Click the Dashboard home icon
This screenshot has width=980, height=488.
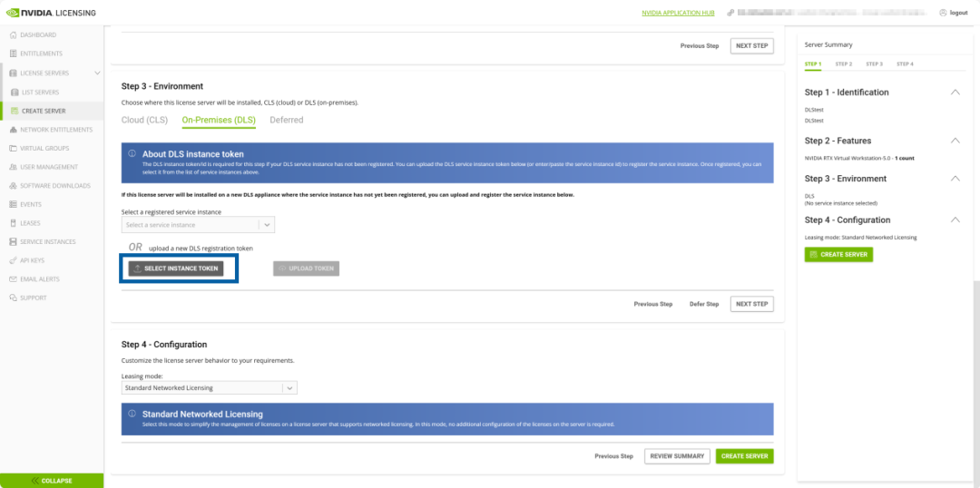click(x=13, y=35)
